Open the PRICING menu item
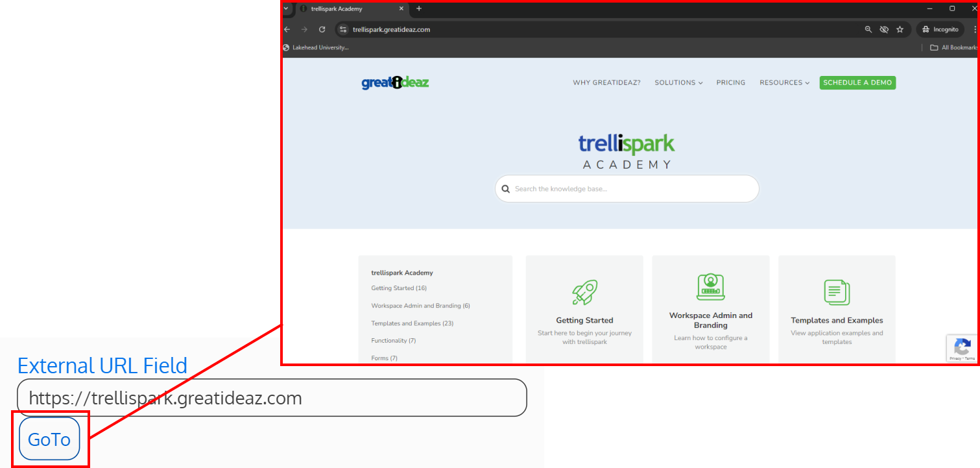 pos(731,82)
